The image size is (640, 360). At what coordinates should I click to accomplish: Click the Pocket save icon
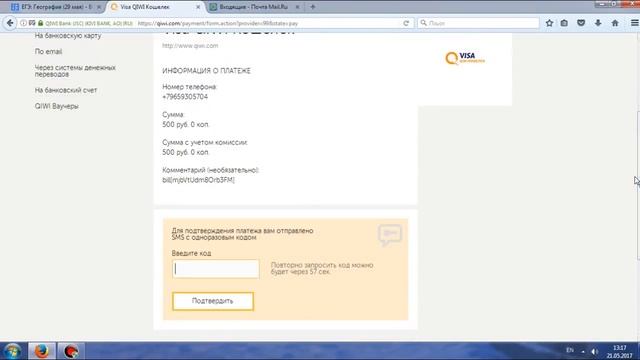[x=581, y=23]
